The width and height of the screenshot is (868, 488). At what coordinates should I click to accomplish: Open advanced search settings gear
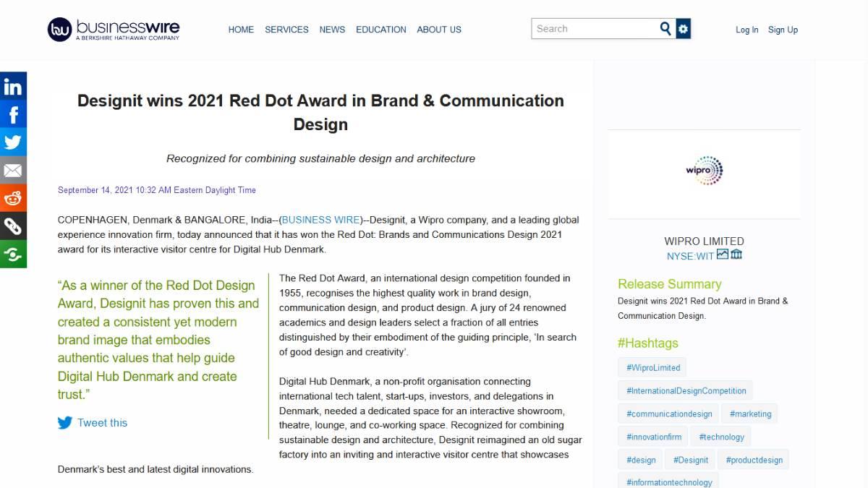point(684,29)
